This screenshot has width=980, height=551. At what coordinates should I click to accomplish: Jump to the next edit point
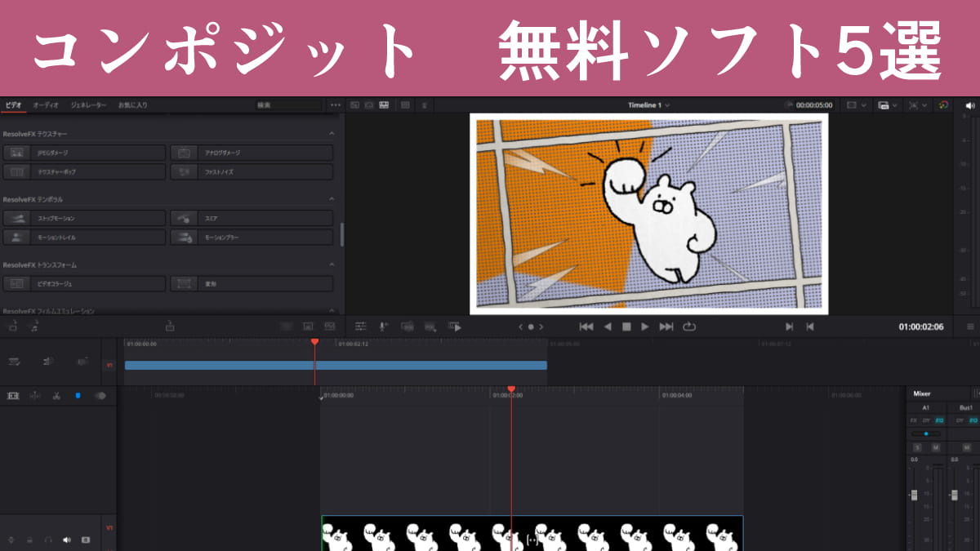[x=789, y=327]
